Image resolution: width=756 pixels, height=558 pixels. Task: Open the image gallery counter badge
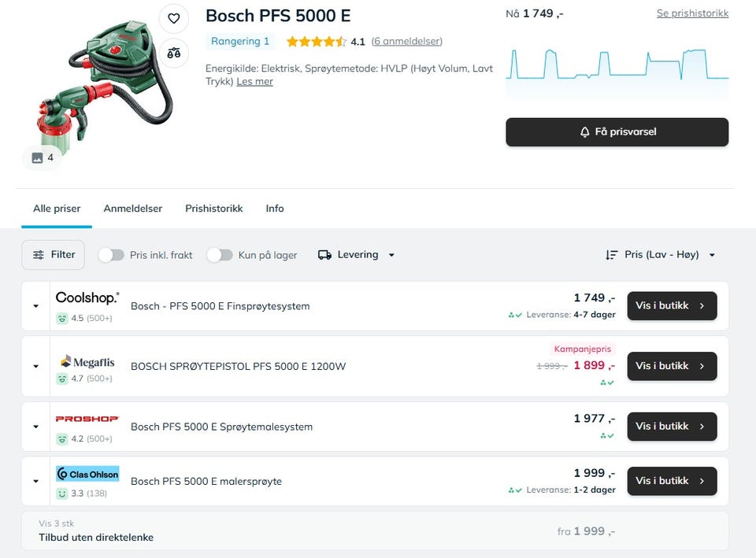[43, 157]
